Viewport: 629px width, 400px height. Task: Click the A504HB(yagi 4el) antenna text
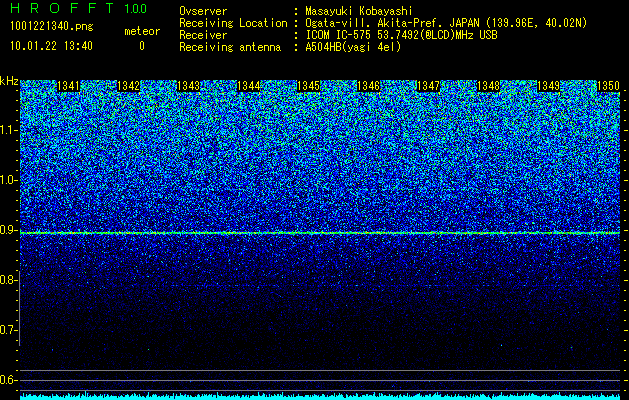tap(353, 47)
